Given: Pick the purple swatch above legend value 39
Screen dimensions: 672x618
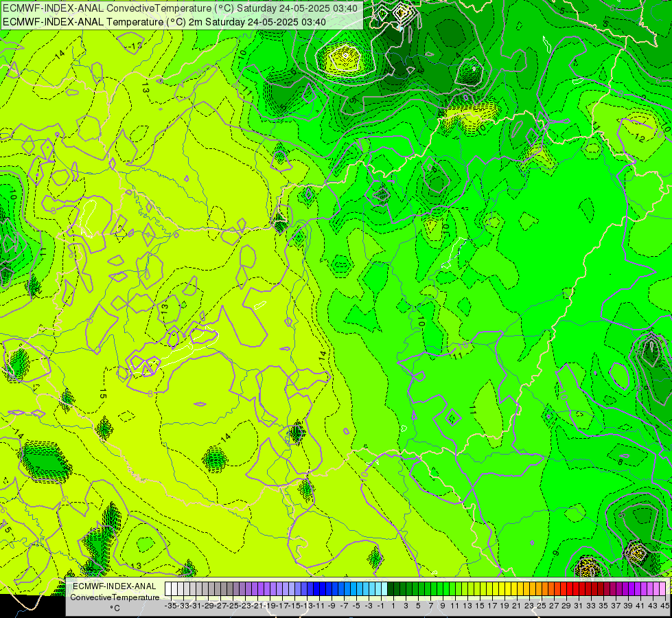Looking at the screenshot, I should tap(625, 589).
